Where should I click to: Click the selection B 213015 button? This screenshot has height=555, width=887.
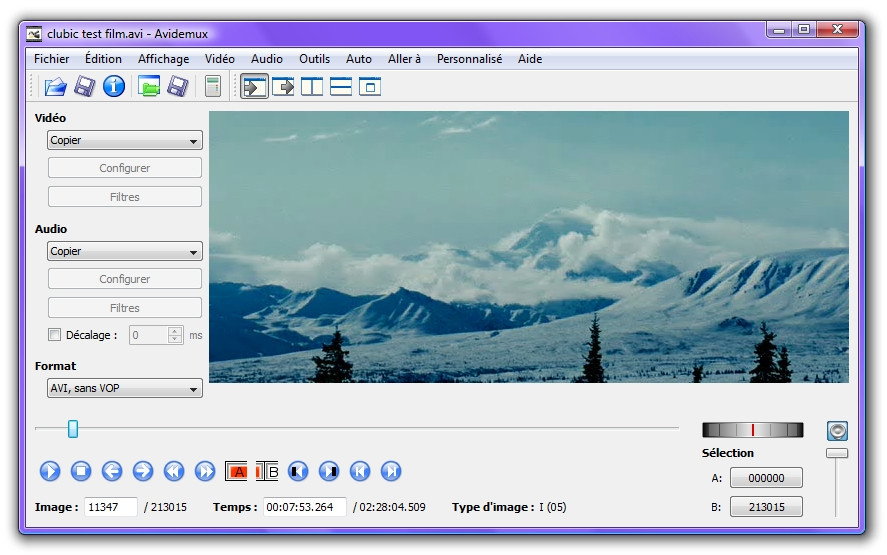click(766, 507)
